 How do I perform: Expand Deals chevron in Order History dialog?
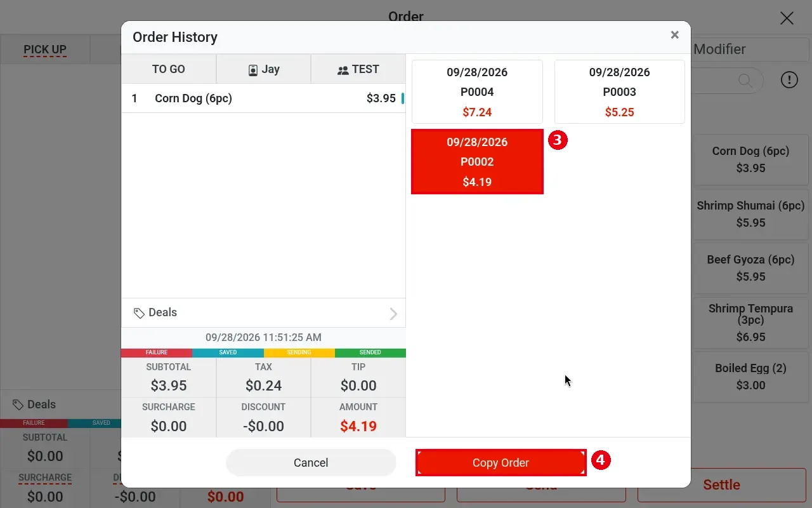(x=393, y=314)
